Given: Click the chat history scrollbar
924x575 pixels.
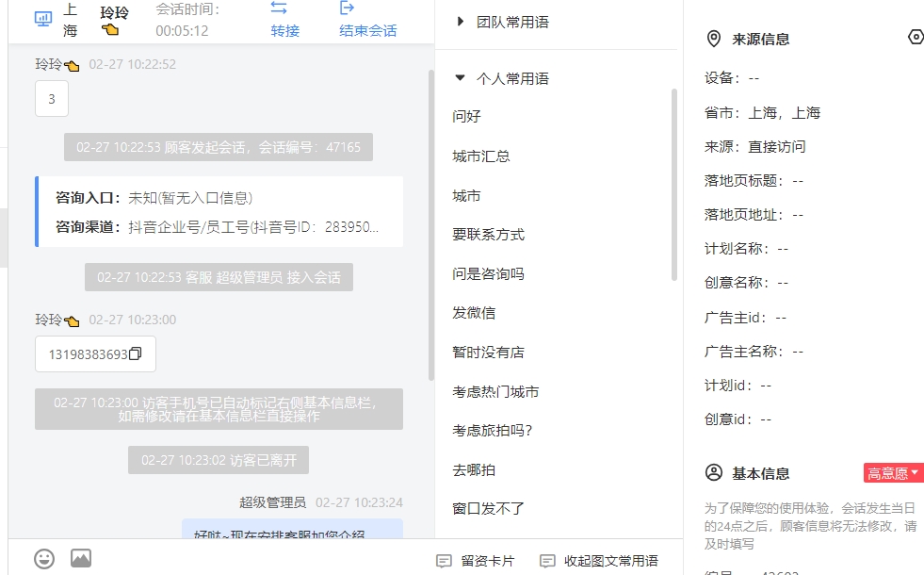Looking at the screenshot, I should [x=430, y=224].
